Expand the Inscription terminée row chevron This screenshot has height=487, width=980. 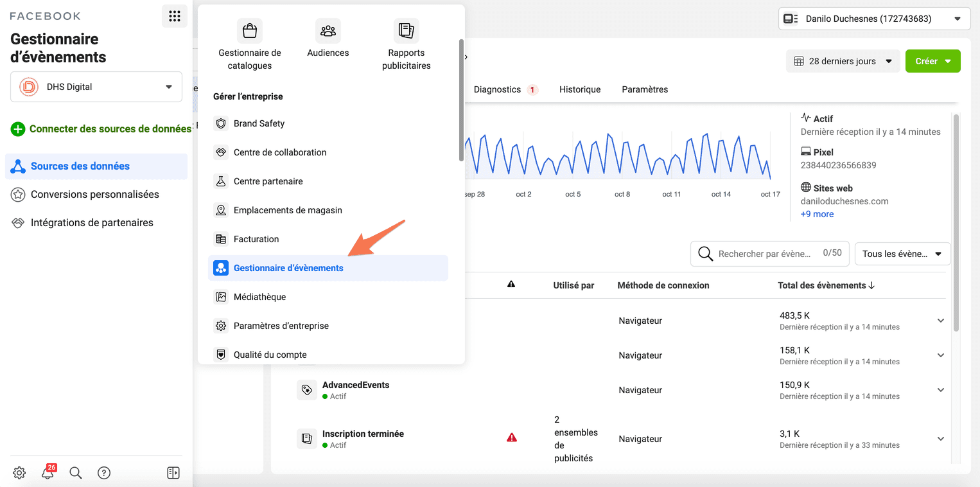pyautogui.click(x=941, y=439)
